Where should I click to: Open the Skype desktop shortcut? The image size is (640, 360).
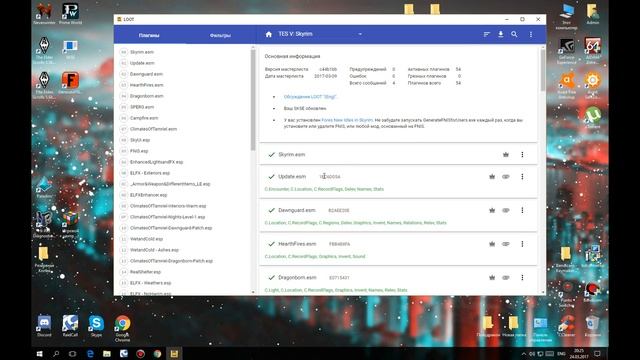tap(96, 326)
